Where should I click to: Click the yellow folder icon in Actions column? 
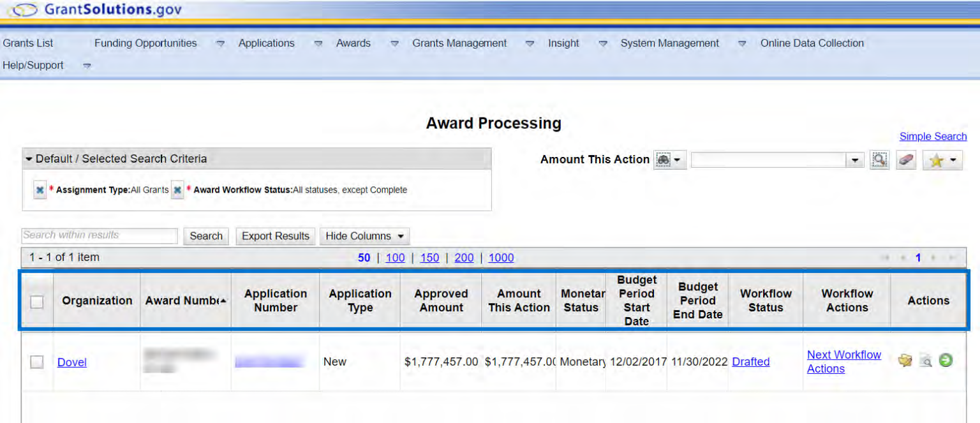[x=905, y=361]
